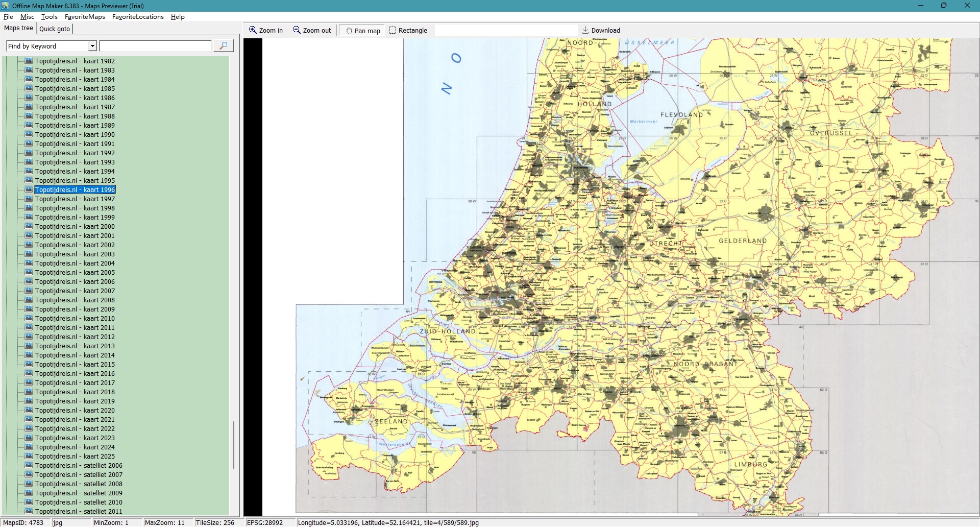Open the File menu
This screenshot has width=980, height=527.
(x=8, y=17)
